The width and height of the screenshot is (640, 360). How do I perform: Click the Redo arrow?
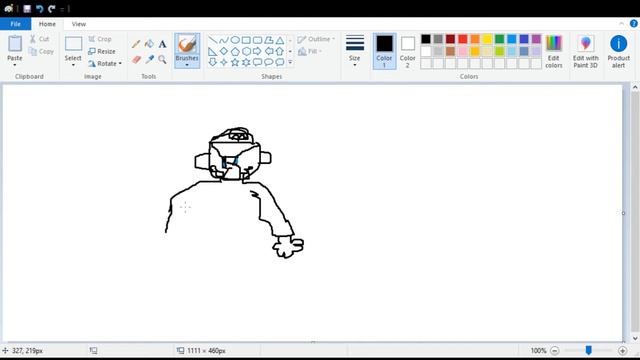[x=51, y=9]
